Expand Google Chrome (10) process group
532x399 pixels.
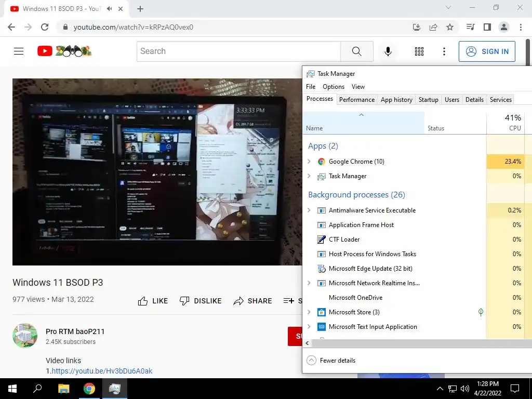click(309, 162)
